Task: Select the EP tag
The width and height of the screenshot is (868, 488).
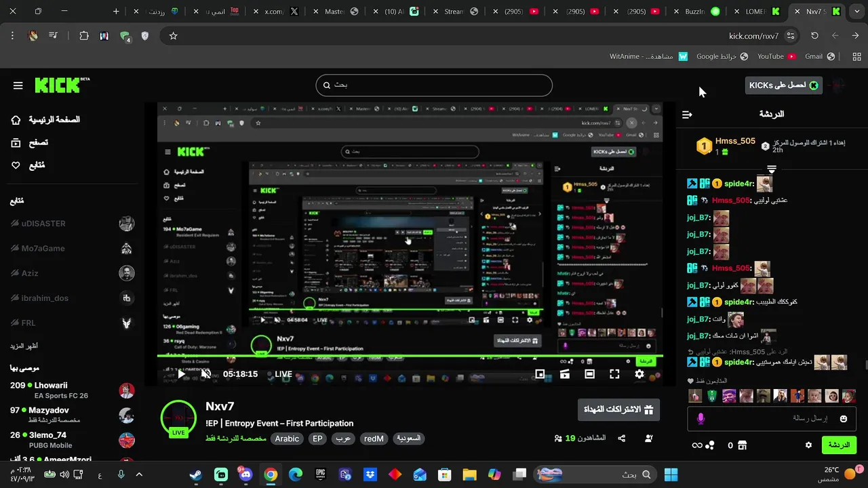Action: 317,439
